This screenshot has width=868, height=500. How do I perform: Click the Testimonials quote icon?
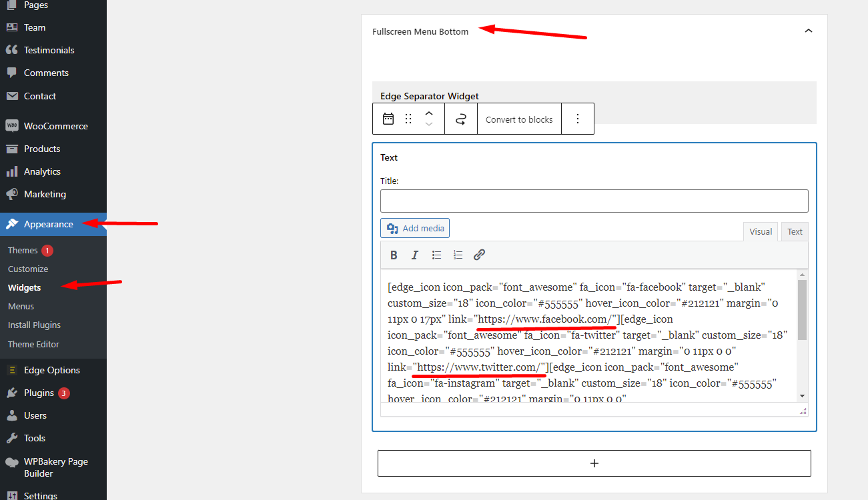click(x=12, y=50)
